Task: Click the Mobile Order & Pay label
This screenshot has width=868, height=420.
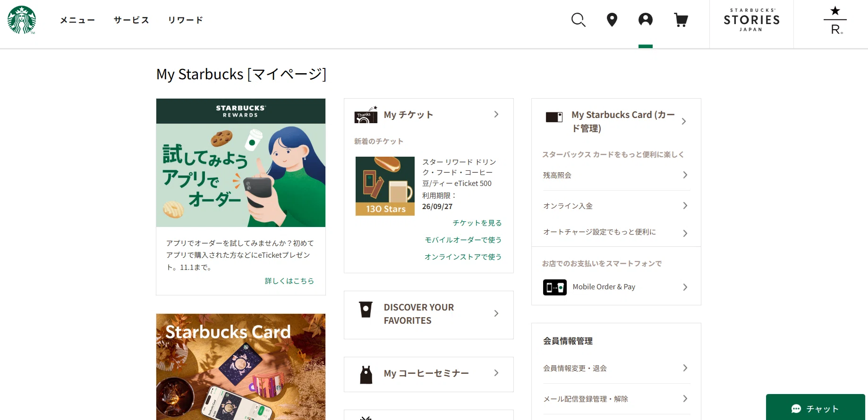Action: 604,287
